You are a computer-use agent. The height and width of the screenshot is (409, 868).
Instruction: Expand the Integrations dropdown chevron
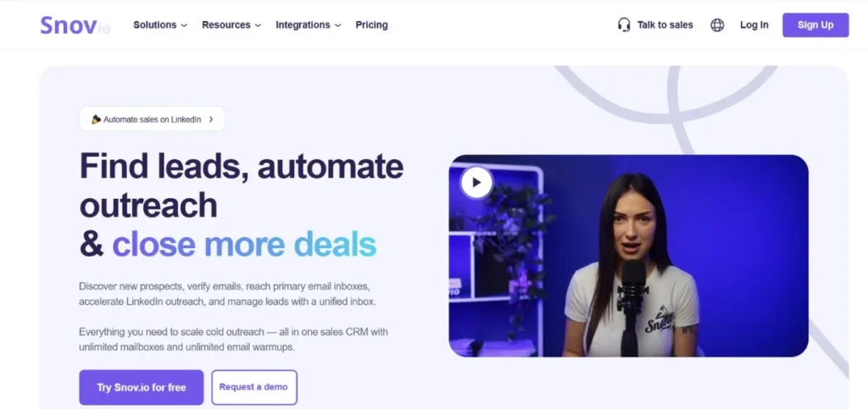(337, 25)
